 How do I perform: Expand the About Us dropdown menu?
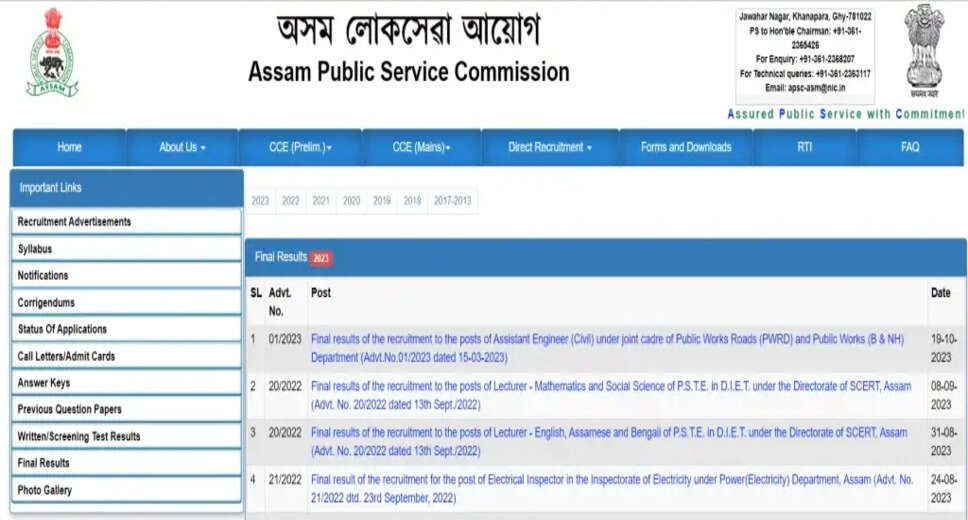click(x=182, y=147)
